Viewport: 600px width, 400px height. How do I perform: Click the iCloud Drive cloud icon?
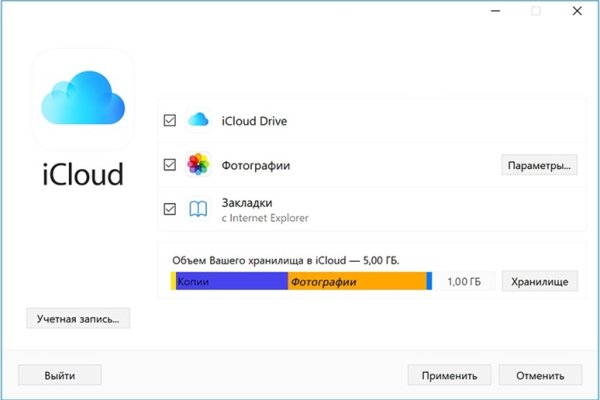coord(198,120)
